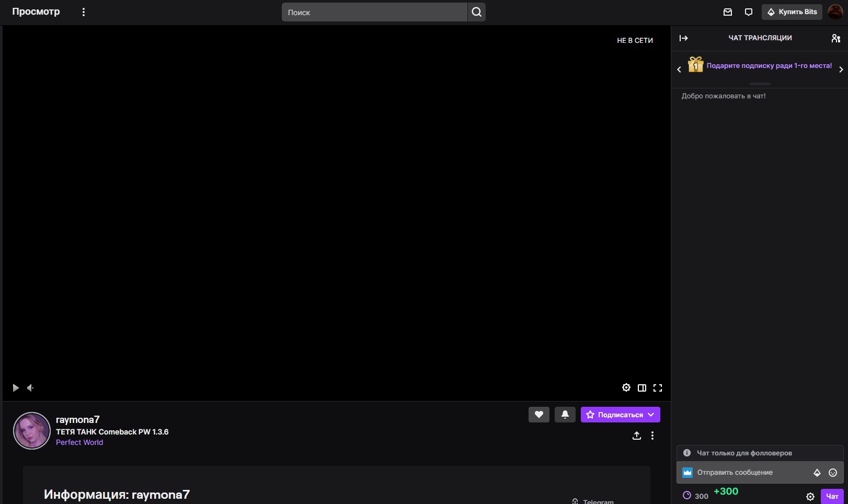Toggle theatre mode on the player
Viewport: 848px width, 504px height.
[641, 387]
